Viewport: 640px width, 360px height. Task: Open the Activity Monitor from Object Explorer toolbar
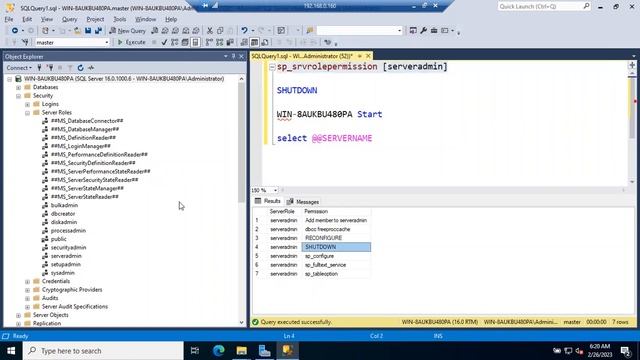click(x=91, y=68)
